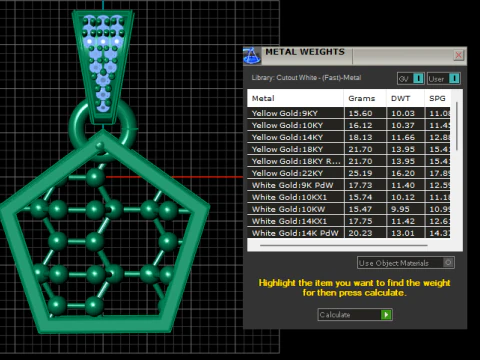Click the horizontal scrollbar below metals table

pos(344,245)
